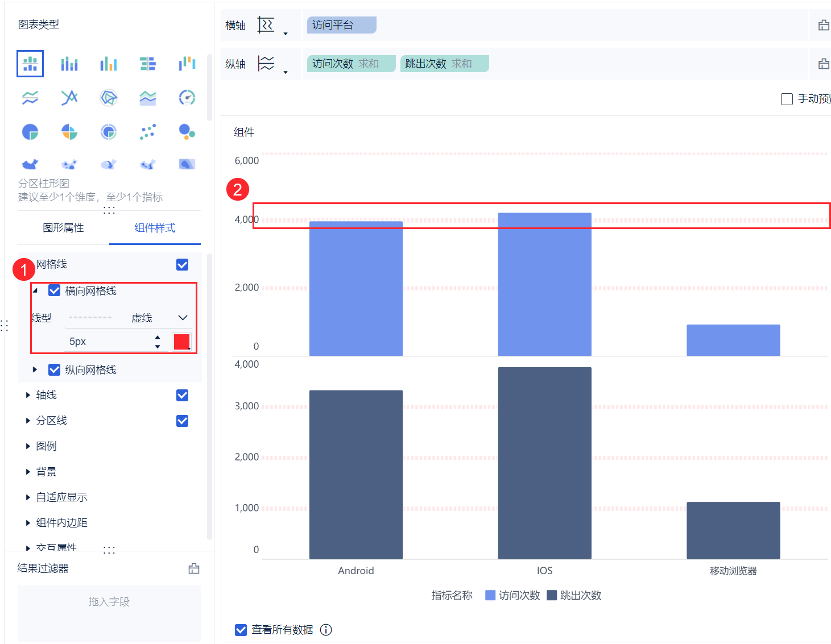This screenshot has width=831, height=644.
Task: Click the 移动浏览器 axis label
Action: point(733,571)
